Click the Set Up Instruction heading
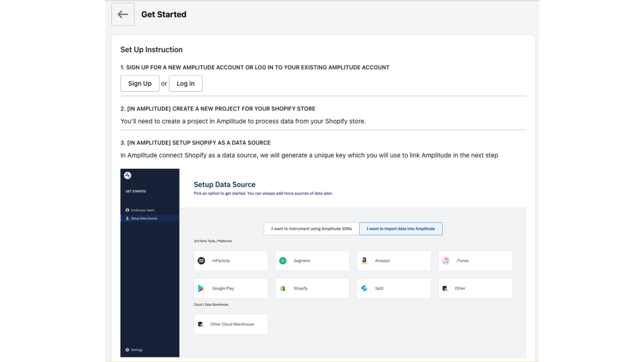 [x=151, y=50]
